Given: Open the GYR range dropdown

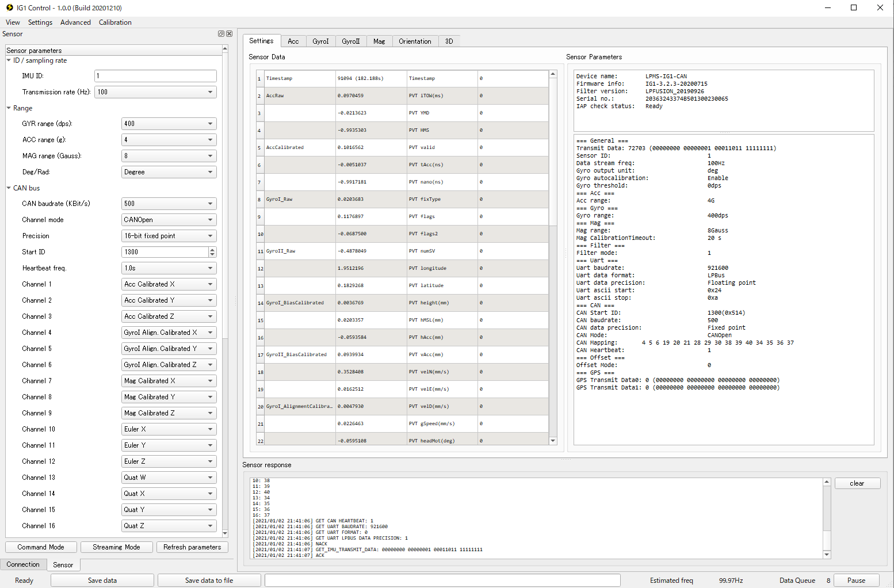Looking at the screenshot, I should (169, 124).
